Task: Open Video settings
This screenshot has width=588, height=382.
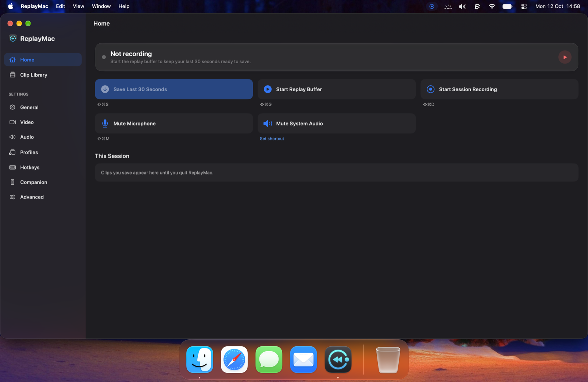Action: point(43,122)
